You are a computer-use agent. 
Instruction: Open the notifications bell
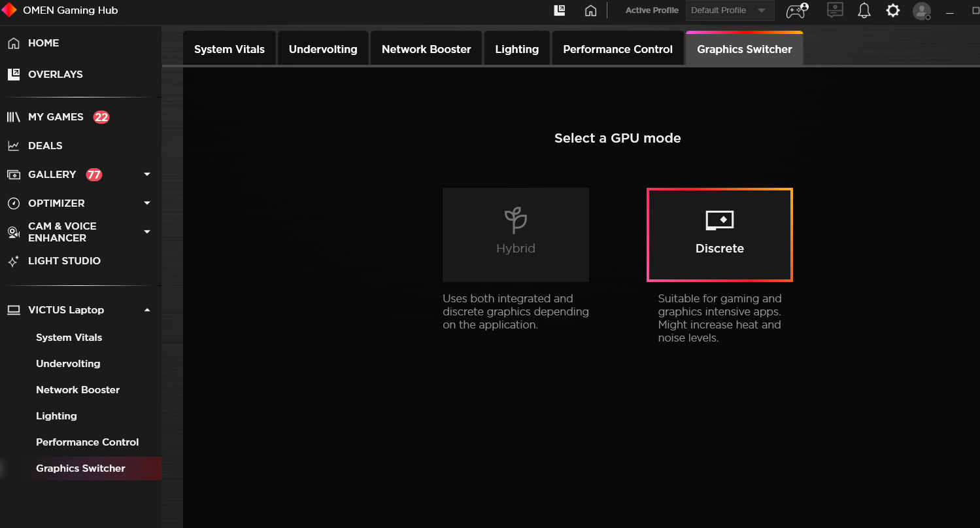864,10
